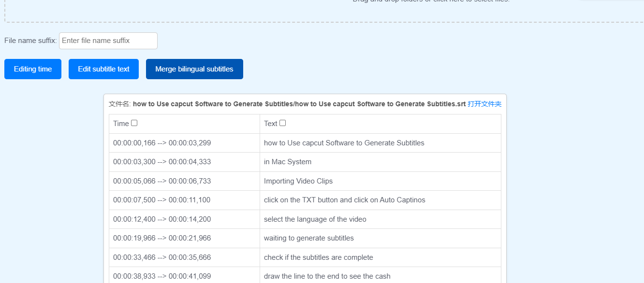Image resolution: width=644 pixels, height=283 pixels.
Task: Click time cell 00:00:00,166 --> 00:00:03,299
Action: click(x=184, y=143)
